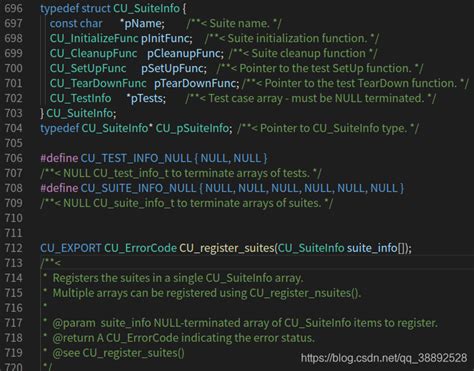Click 'CU_ErrorCode' return type on line 712

140,248
